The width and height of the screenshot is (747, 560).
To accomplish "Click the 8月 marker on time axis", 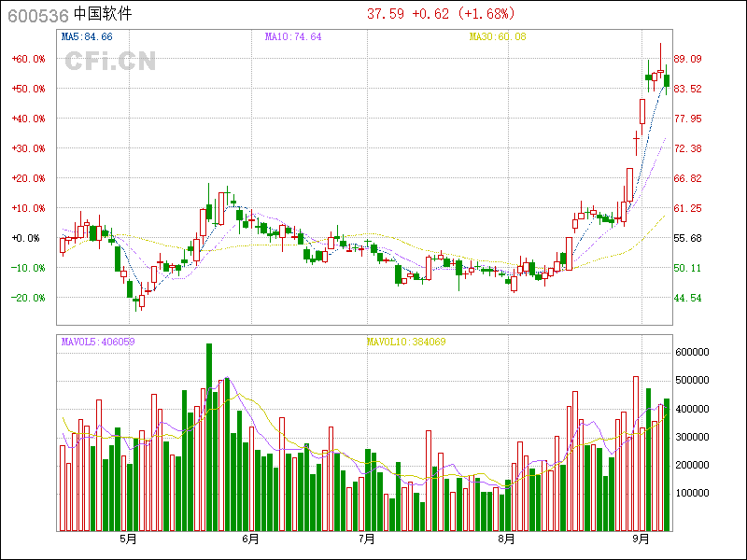I will [x=507, y=539].
